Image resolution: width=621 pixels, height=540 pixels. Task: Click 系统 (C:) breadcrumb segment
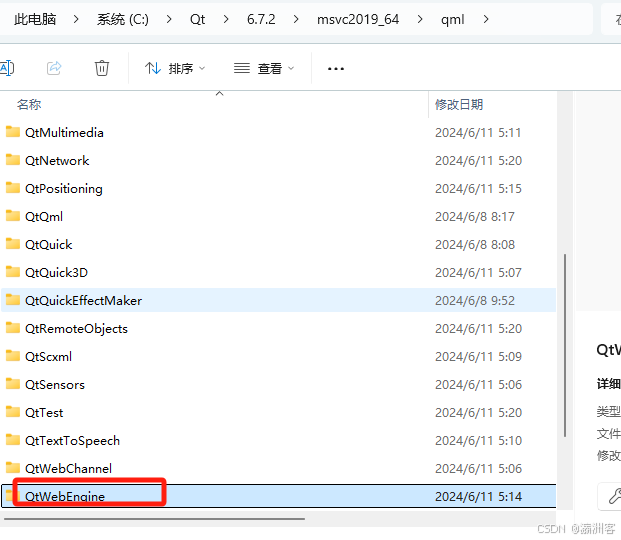pos(123,19)
